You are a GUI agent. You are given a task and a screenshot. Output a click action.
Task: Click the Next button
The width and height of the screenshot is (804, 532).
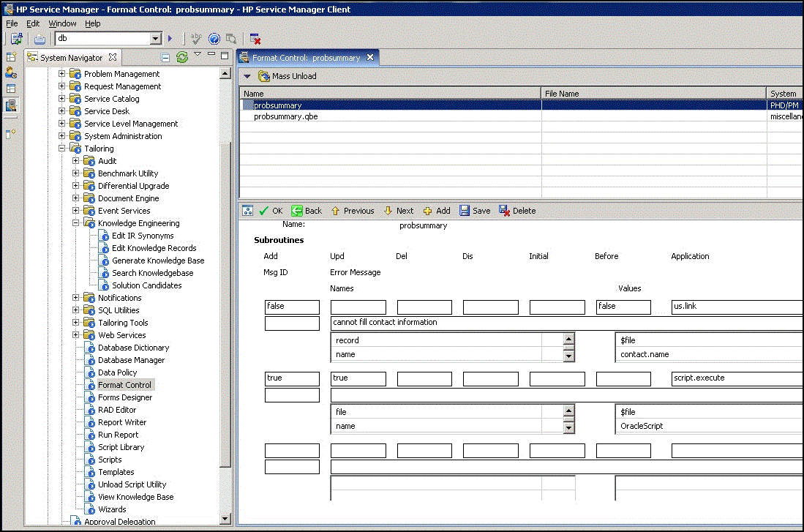(399, 211)
